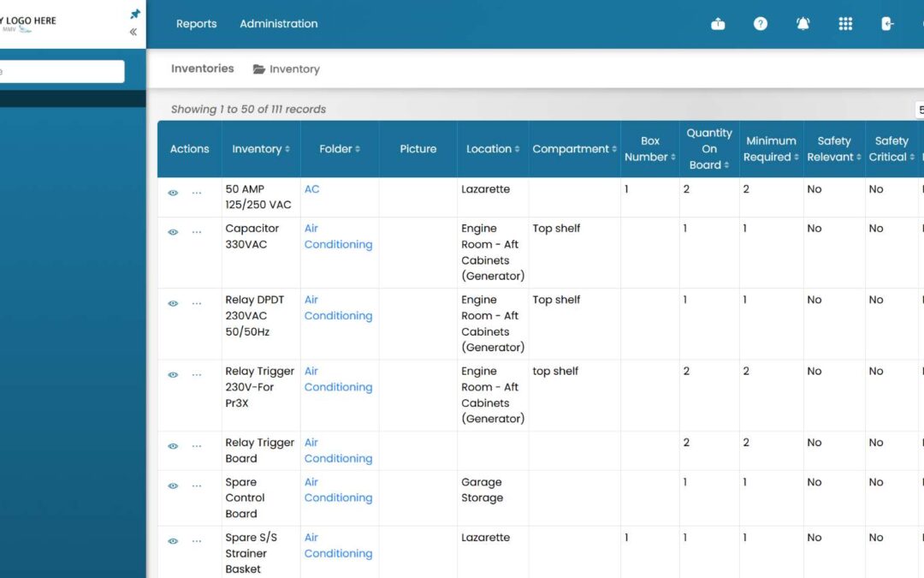View the Spare S/S Strainer Basket record
The height and width of the screenshot is (578, 924).
click(x=173, y=541)
